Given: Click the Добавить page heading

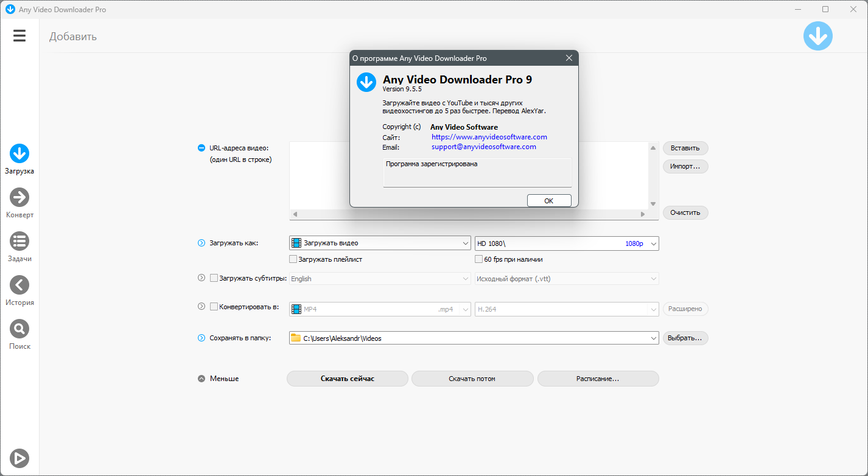Looking at the screenshot, I should click(73, 37).
